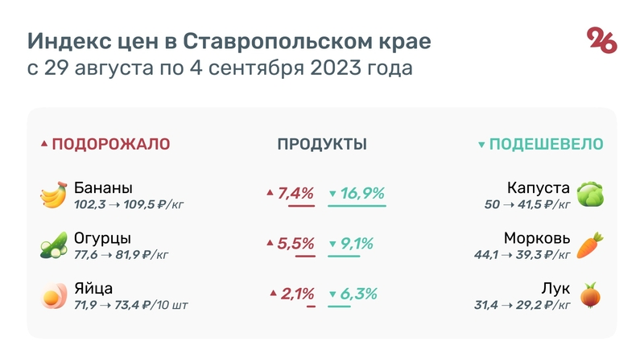Click the red bar under 5,5%
This screenshot has height=362, width=644.
click(x=305, y=257)
